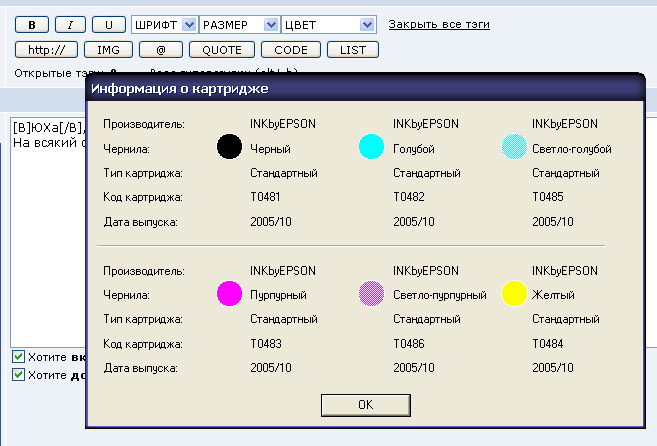Open the ШРИФТ font dropdown
The height and width of the screenshot is (446, 657).
pos(165,25)
